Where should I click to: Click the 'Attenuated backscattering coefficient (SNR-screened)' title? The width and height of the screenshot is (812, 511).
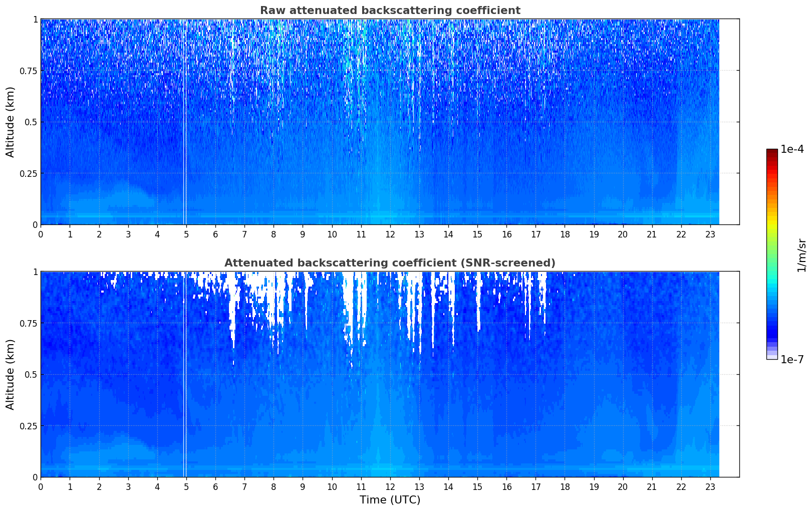[390, 263]
